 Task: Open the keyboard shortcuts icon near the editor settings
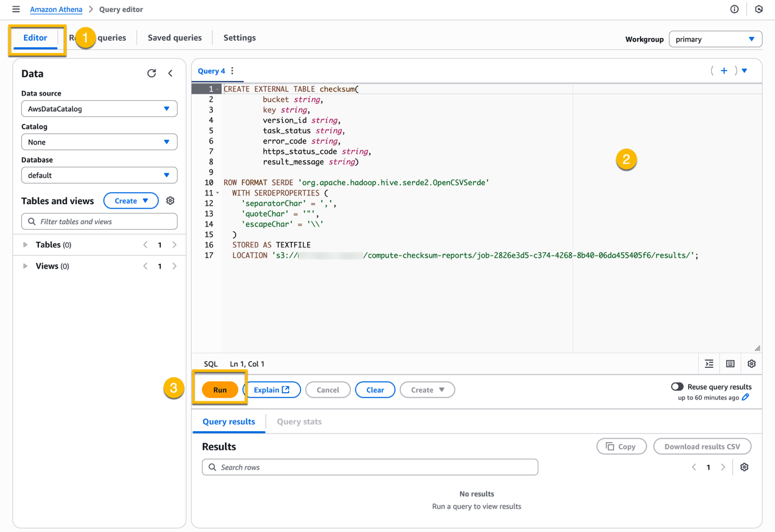point(730,364)
